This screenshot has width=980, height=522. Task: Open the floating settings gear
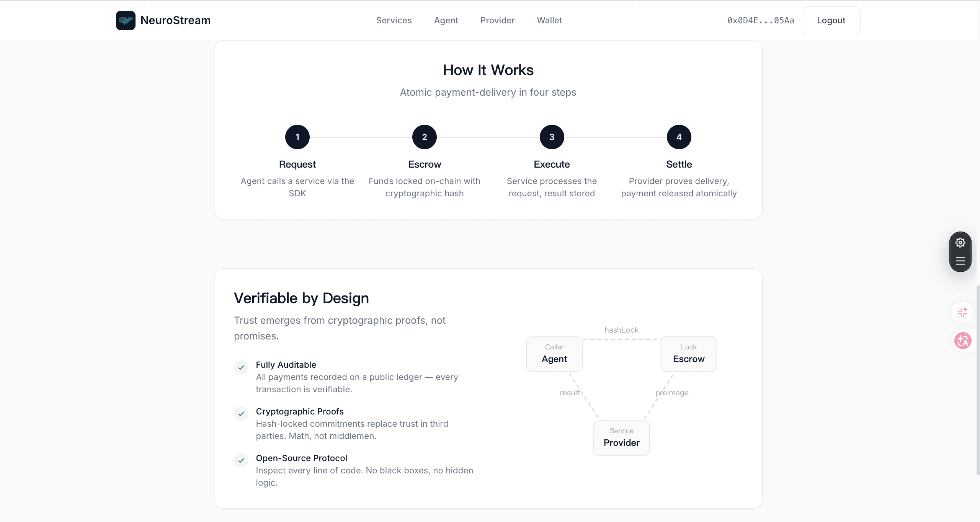pyautogui.click(x=960, y=243)
